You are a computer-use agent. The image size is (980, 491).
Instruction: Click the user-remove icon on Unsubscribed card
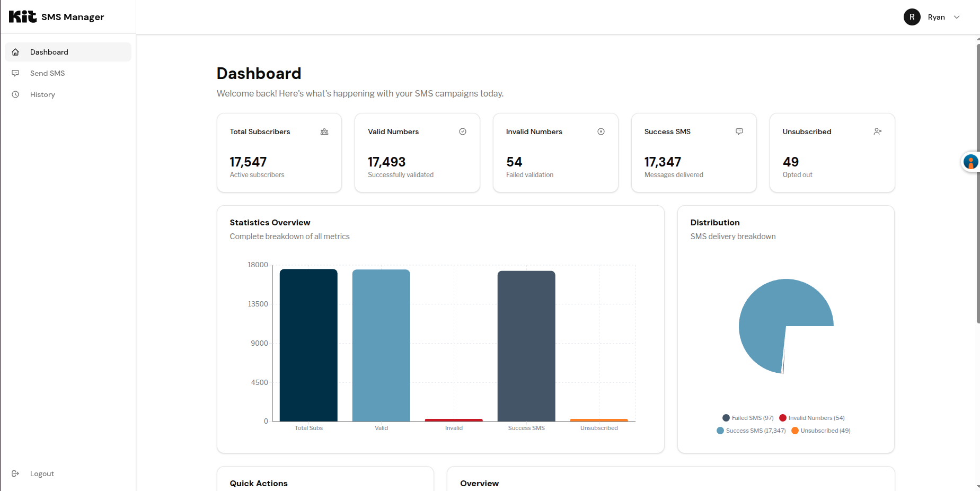878,131
